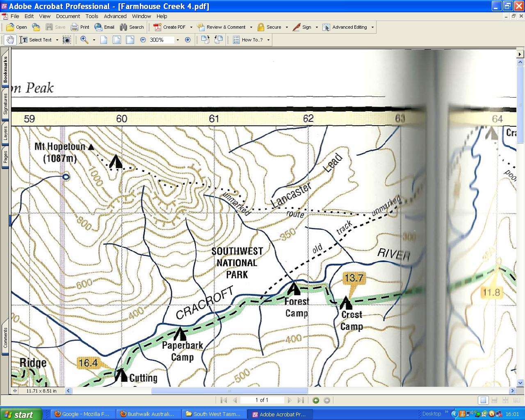Image resolution: width=525 pixels, height=420 pixels.
Task: Expand the Advanced Editing dropdown arrow
Action: click(372, 27)
